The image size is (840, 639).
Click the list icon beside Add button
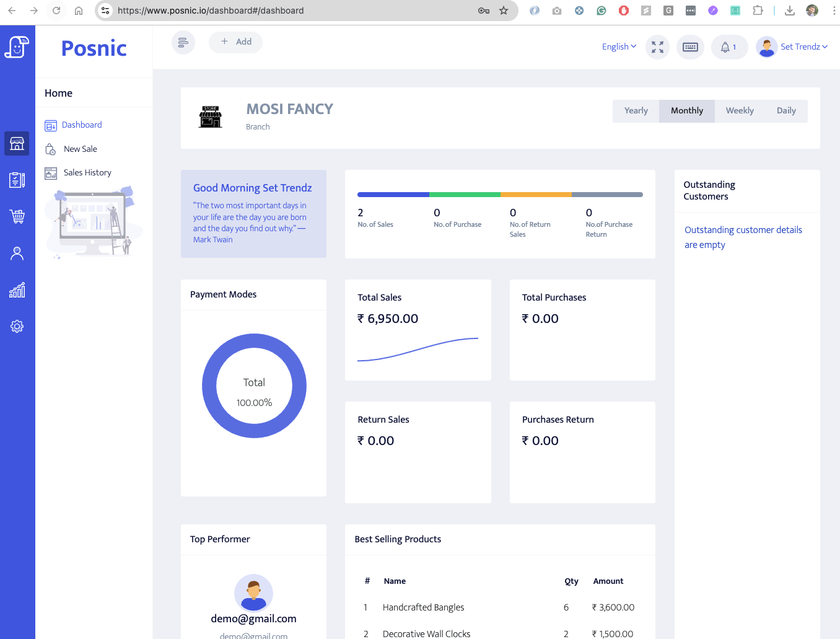point(183,42)
